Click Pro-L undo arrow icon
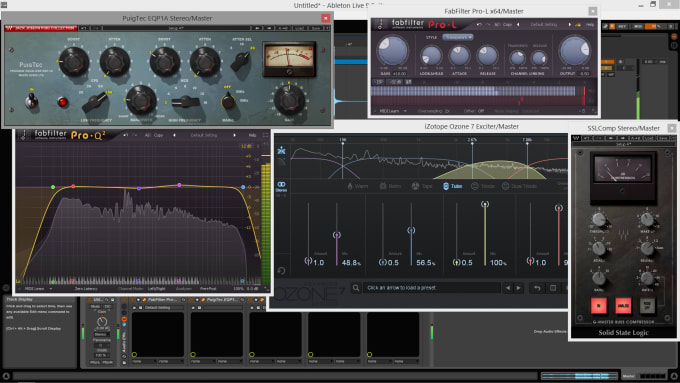 479,25
